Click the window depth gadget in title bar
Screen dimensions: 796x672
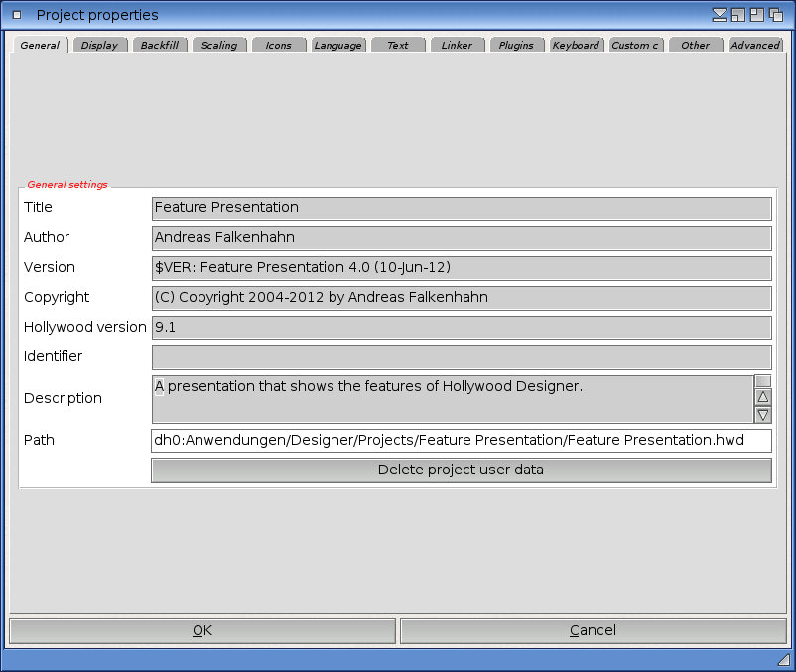coord(776,15)
